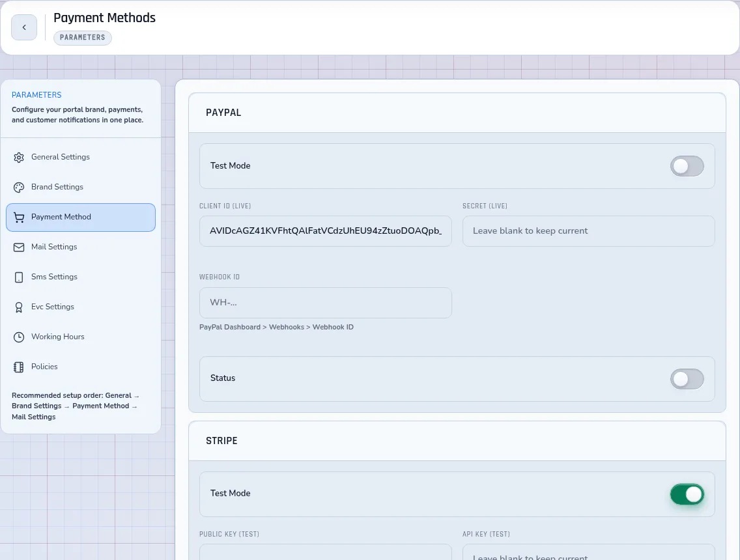Disable Stripe Test Mode switch
This screenshot has width=740, height=560.
[x=687, y=494]
